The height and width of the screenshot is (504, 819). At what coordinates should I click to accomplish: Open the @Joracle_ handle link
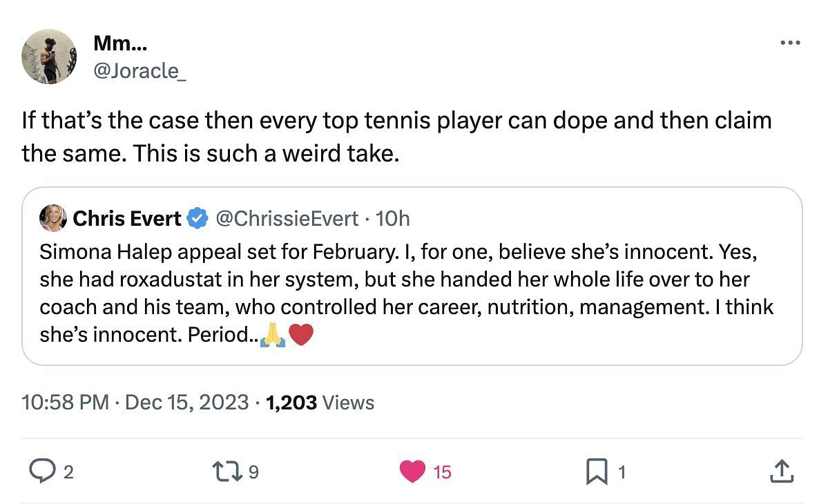pos(139,70)
